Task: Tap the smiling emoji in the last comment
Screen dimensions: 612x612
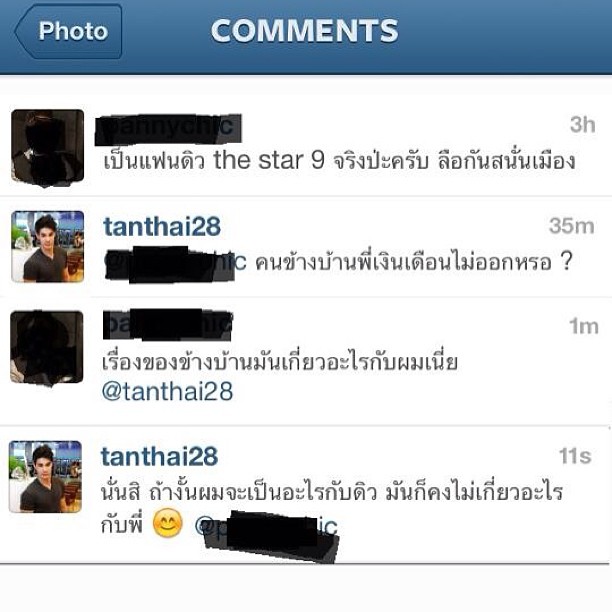Action: [167, 523]
